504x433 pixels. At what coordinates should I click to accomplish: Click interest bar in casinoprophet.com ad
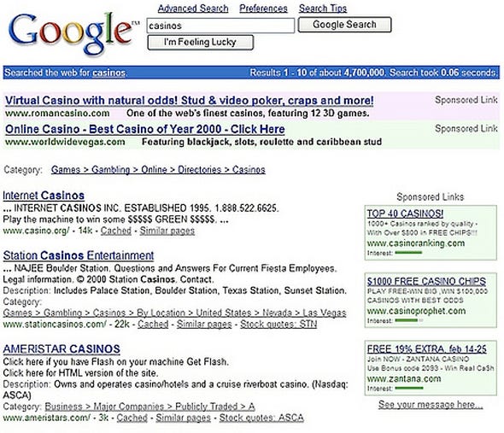409,320
